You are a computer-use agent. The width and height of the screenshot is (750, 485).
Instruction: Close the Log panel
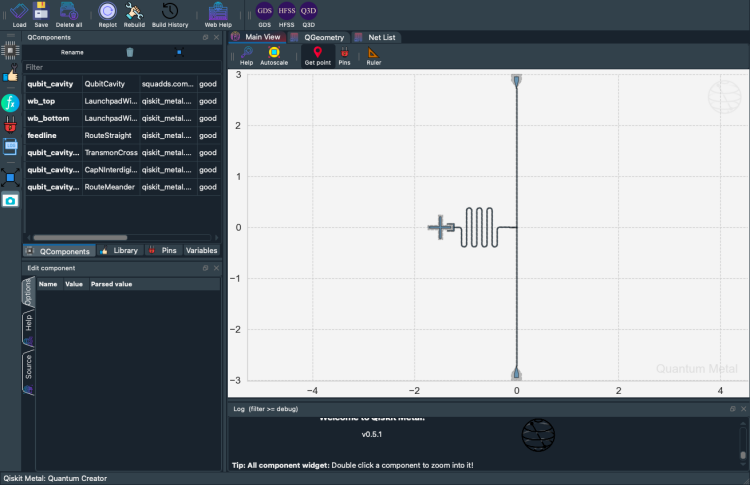743,408
